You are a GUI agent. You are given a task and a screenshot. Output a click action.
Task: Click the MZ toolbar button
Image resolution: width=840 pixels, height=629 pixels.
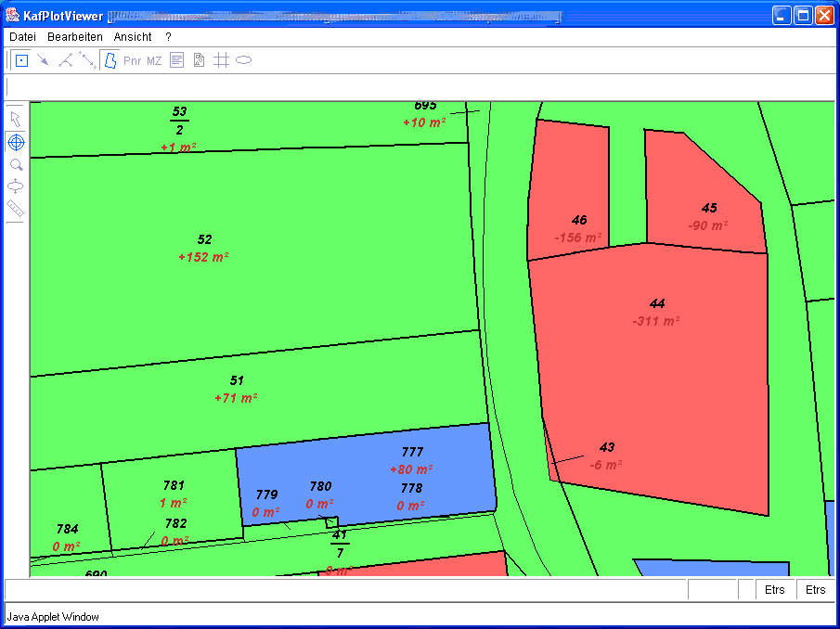point(154,61)
